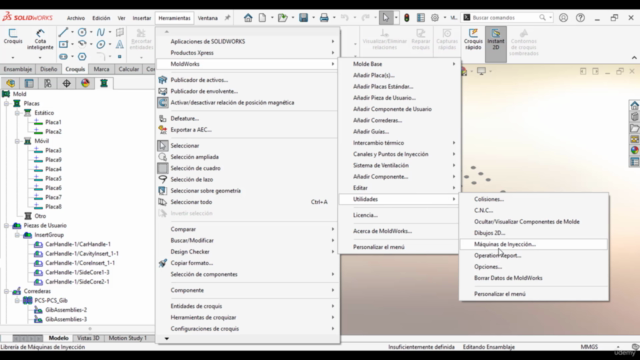Image resolution: width=640 pixels, height=360 pixels.
Task: Open settings gear icon in title bar
Action: pos(435,18)
